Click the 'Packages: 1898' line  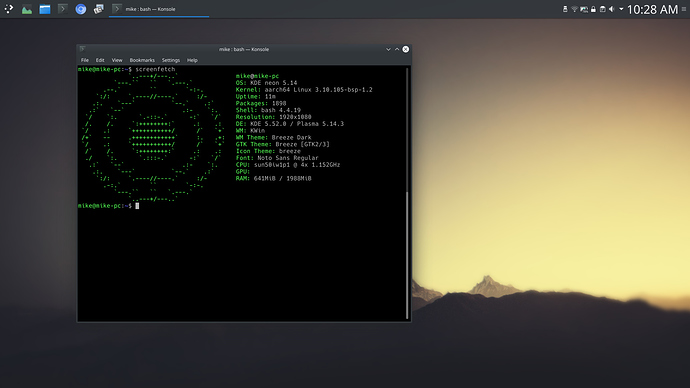(261, 103)
